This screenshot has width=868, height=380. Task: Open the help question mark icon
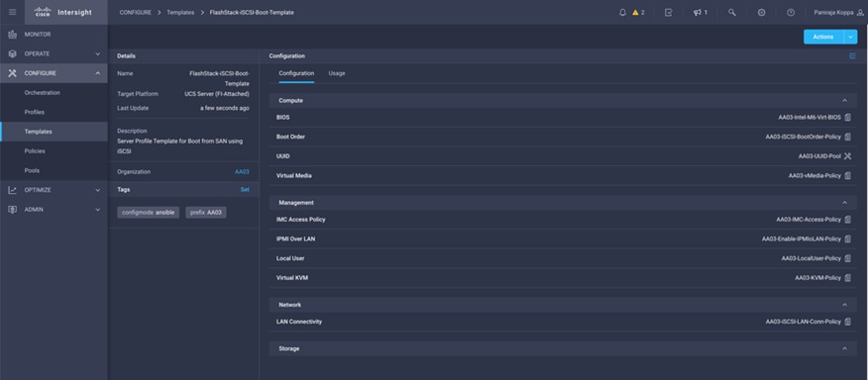click(791, 12)
